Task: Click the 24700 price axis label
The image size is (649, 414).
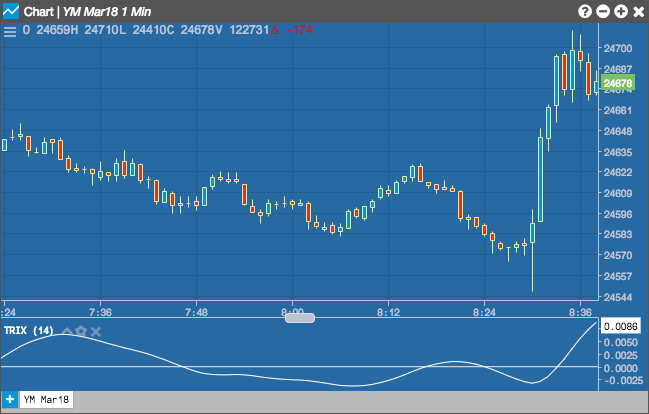Action: [618, 48]
